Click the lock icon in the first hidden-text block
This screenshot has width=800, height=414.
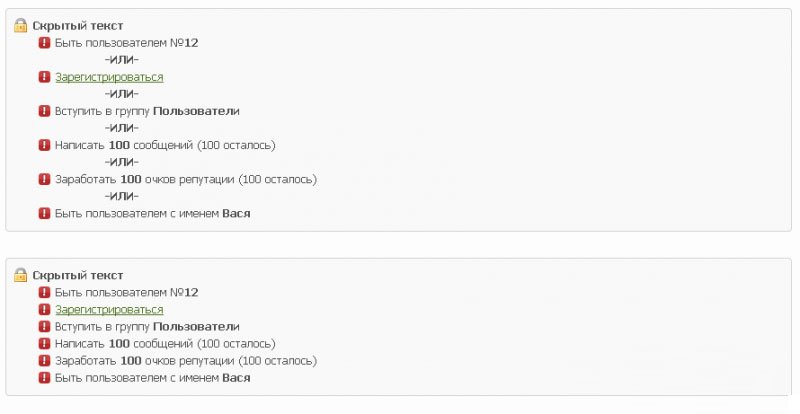(20, 25)
